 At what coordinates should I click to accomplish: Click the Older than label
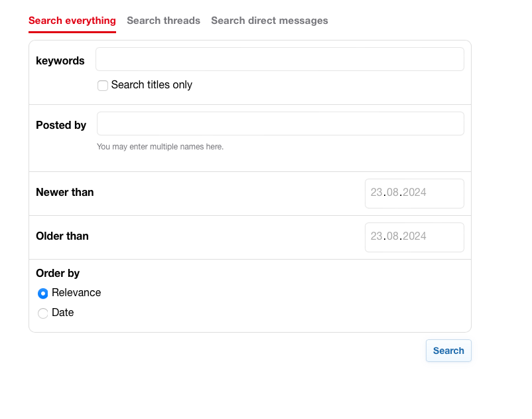(62, 236)
